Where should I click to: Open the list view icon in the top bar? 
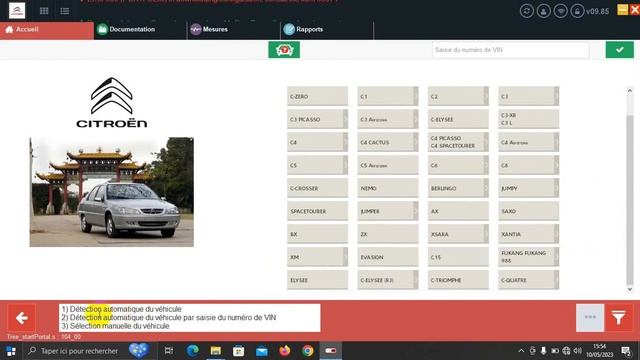[x=64, y=11]
